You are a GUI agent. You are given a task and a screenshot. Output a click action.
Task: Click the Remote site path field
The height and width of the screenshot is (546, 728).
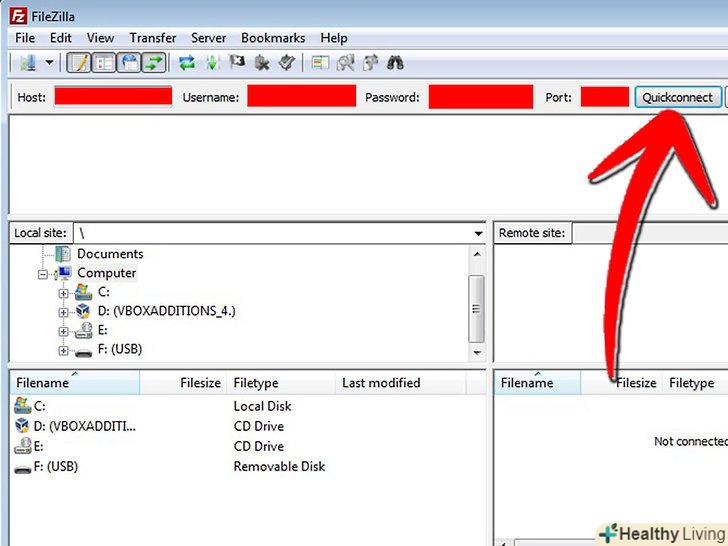[x=650, y=233]
